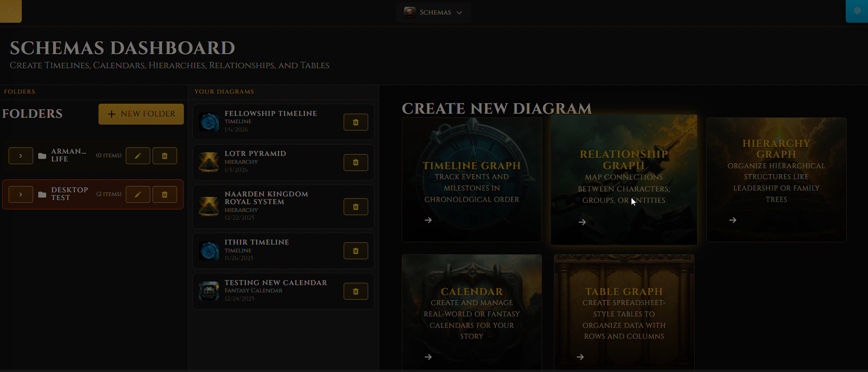The height and width of the screenshot is (372, 868).
Task: Remove the Ithir Timeline via trash icon
Action: coord(355,251)
